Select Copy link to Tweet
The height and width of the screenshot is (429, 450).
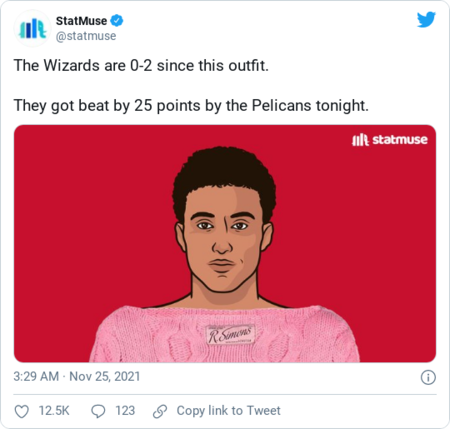229,410
